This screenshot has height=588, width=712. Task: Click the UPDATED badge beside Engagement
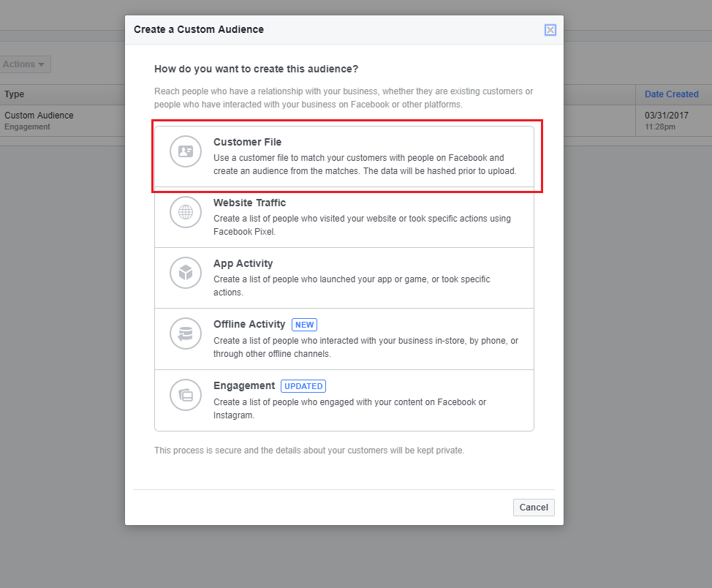[x=303, y=386]
